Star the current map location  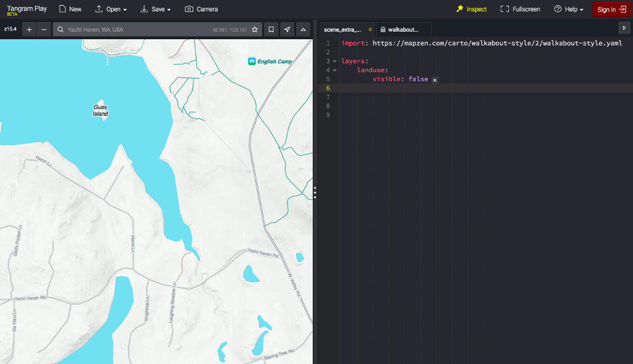tap(254, 30)
